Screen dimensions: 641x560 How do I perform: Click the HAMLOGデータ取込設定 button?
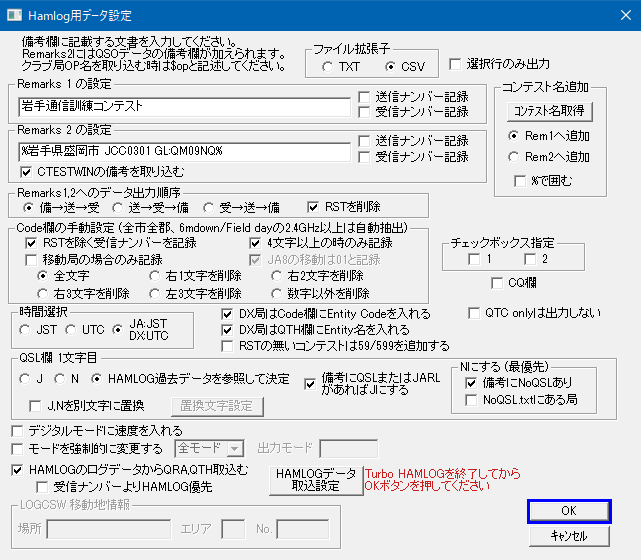click(314, 480)
